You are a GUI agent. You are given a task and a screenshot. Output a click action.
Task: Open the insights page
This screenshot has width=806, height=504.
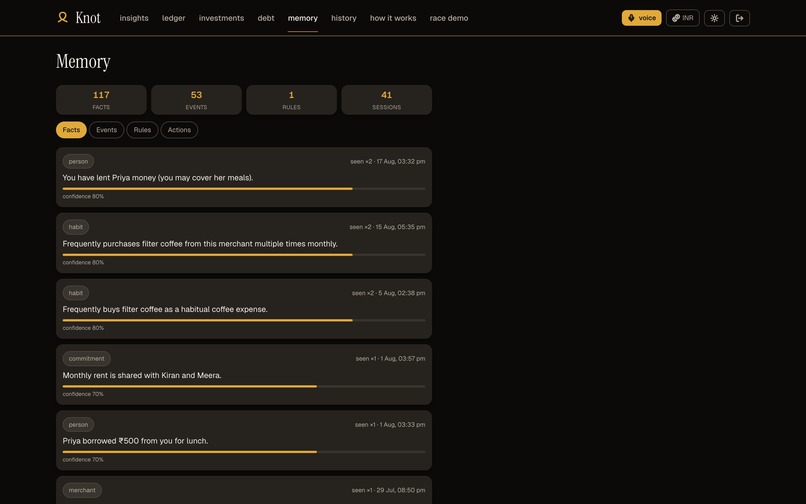tap(134, 18)
